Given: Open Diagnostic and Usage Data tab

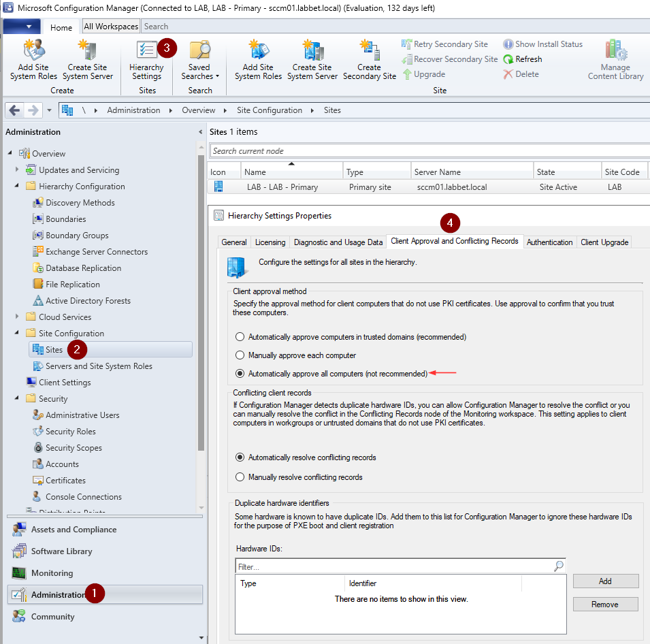Looking at the screenshot, I should (338, 242).
